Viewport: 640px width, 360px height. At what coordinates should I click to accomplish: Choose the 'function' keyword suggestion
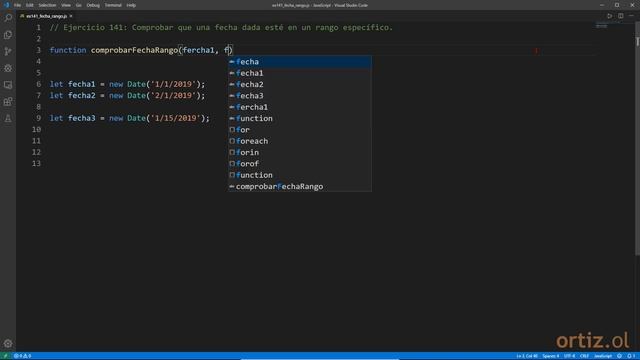[x=300, y=118]
